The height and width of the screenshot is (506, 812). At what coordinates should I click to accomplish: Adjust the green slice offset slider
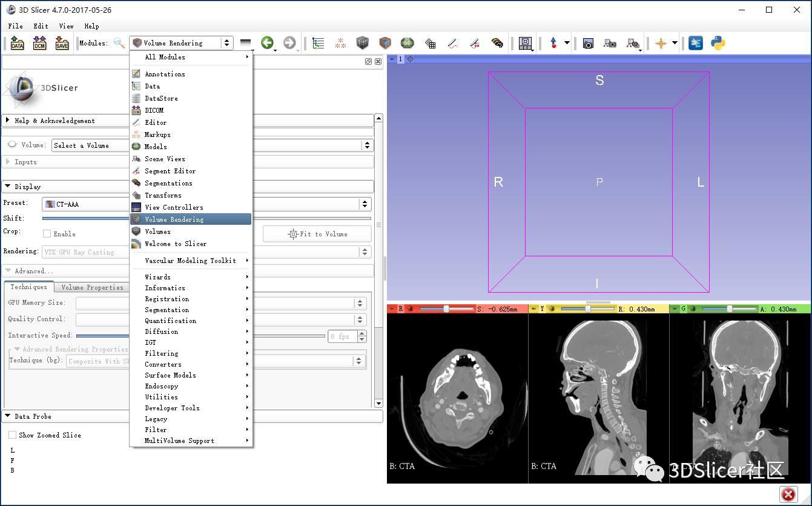730,308
